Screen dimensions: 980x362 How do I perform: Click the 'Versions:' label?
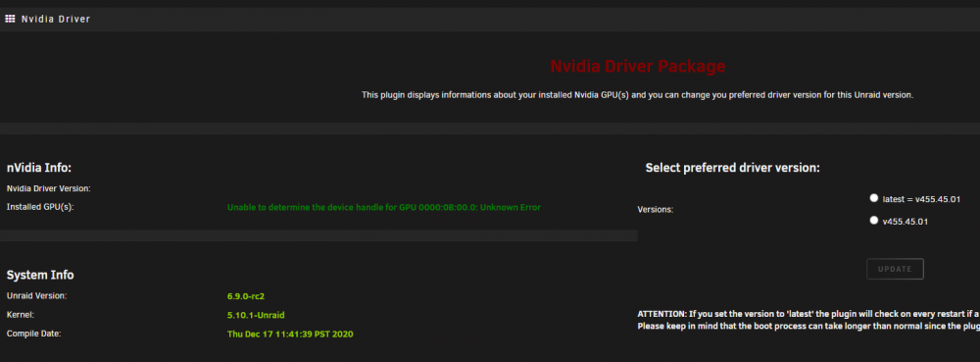click(655, 210)
